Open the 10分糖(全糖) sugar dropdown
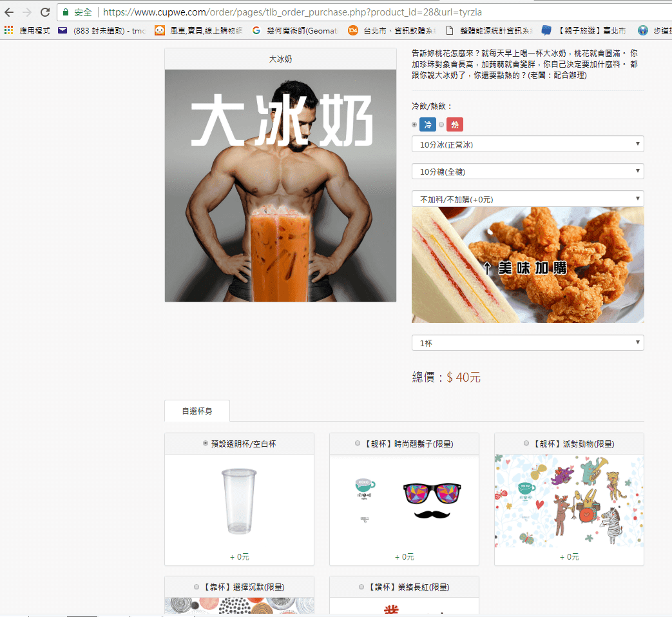The image size is (672, 617). tap(528, 171)
